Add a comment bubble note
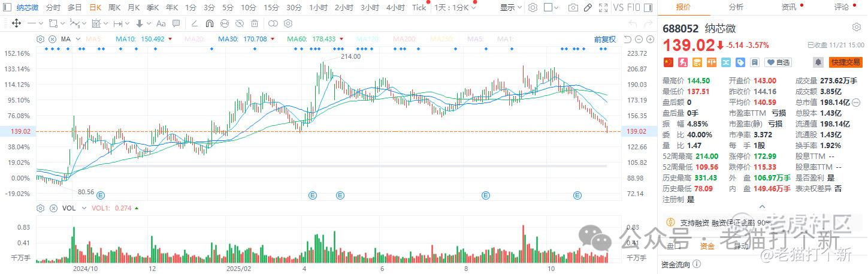The height and width of the screenshot is (274, 868). coord(176,23)
